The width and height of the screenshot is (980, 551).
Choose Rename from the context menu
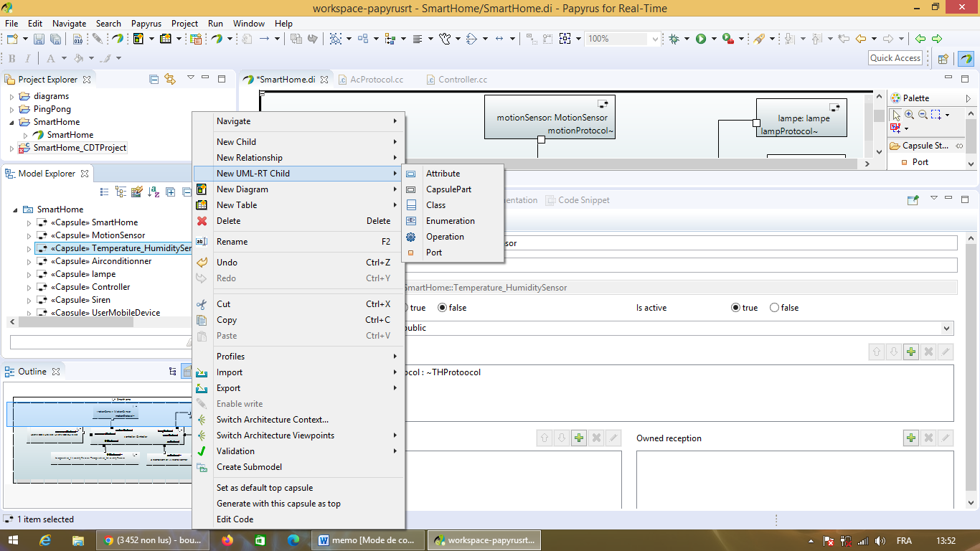click(298, 242)
